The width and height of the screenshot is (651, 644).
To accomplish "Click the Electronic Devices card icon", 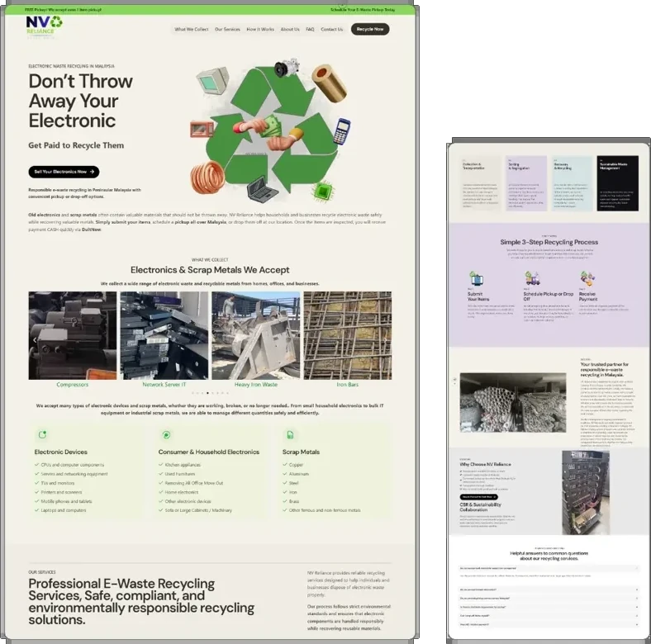I will (x=42, y=434).
